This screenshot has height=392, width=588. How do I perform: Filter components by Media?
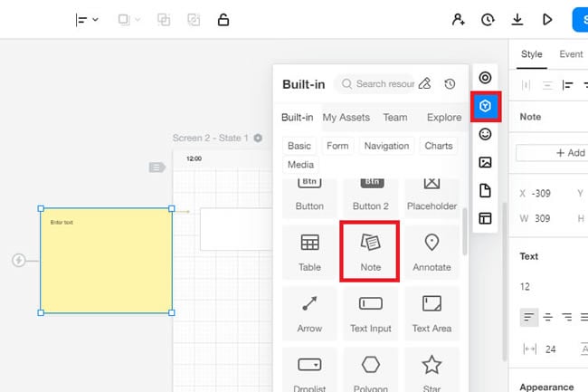coord(300,164)
